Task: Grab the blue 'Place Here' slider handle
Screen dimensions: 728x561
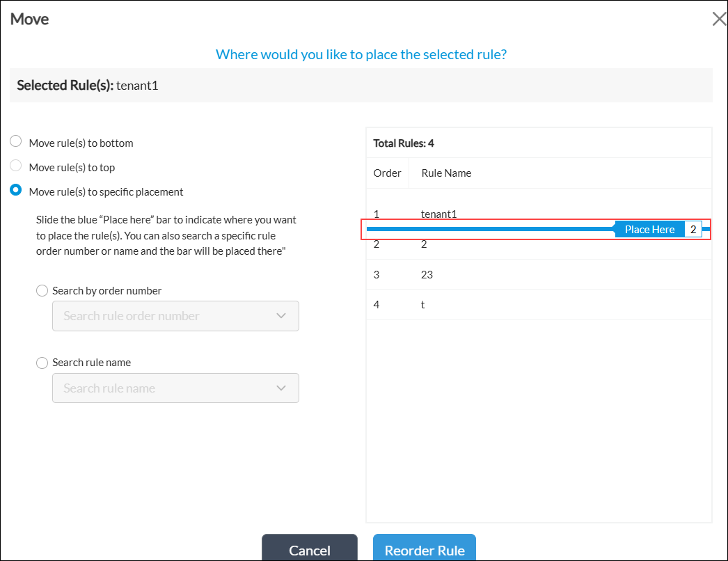Action: tap(649, 230)
